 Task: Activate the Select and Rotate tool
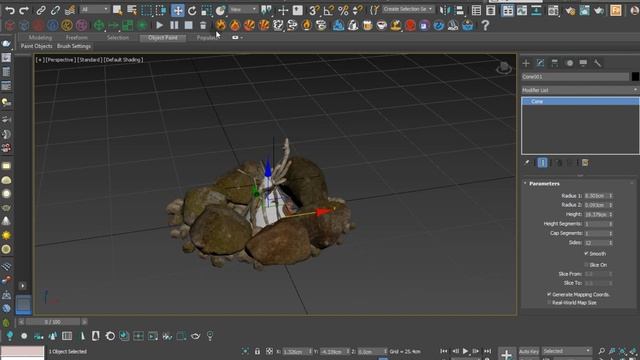pyautogui.click(x=192, y=10)
